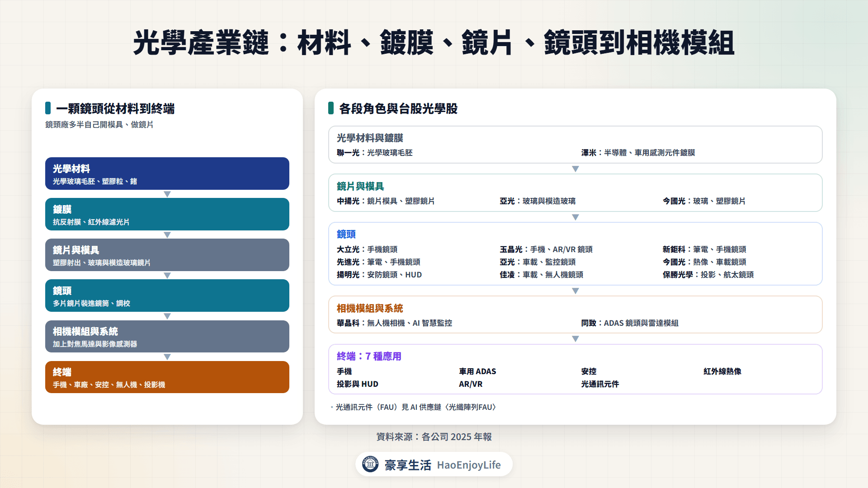This screenshot has height=488, width=868.
Task: Click 先進光：筆電、手機鏡頭 entry
Action: [378, 262]
